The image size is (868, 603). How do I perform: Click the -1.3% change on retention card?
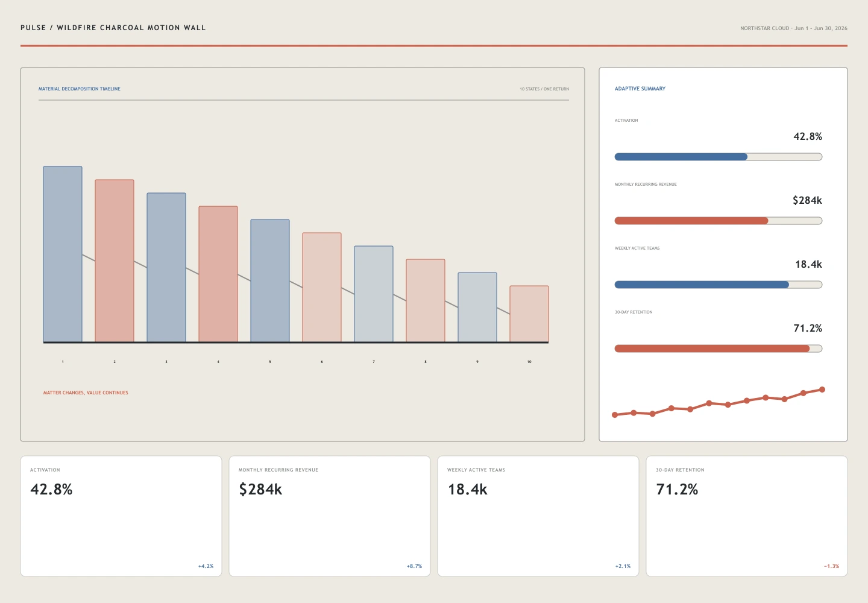[x=831, y=566]
